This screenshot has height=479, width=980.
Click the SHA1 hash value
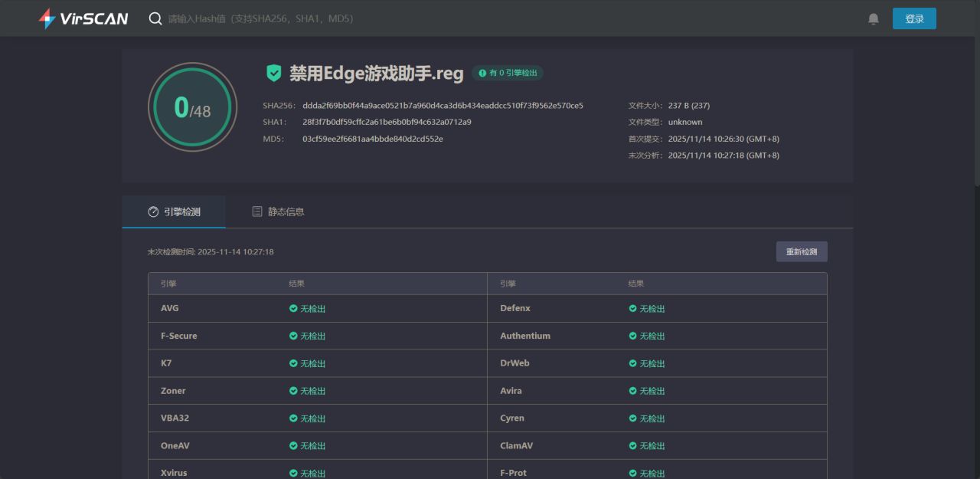(x=387, y=122)
